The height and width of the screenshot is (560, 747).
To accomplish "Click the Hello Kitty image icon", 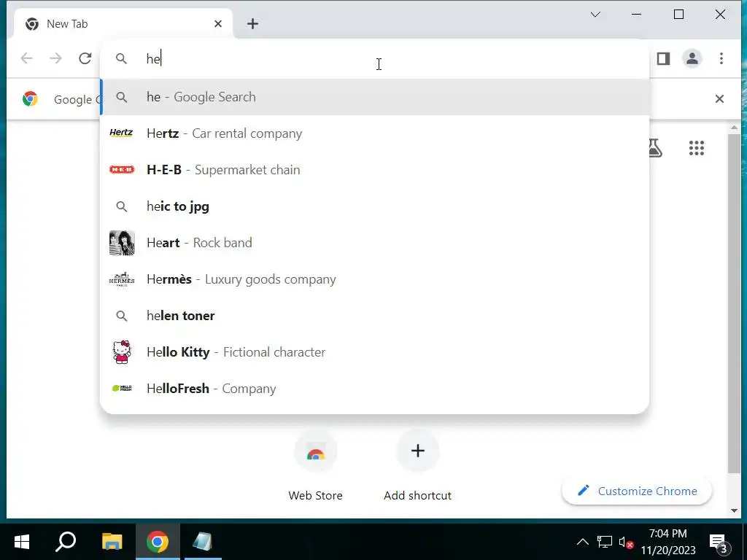I will [122, 352].
